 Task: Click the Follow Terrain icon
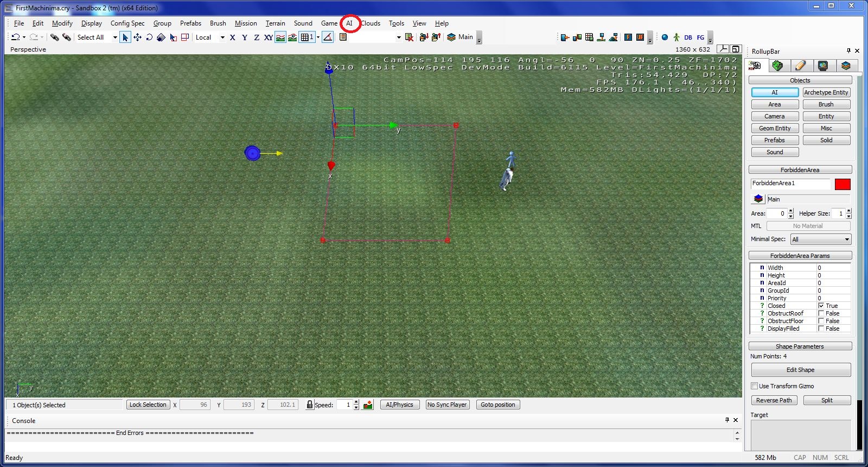[280, 37]
